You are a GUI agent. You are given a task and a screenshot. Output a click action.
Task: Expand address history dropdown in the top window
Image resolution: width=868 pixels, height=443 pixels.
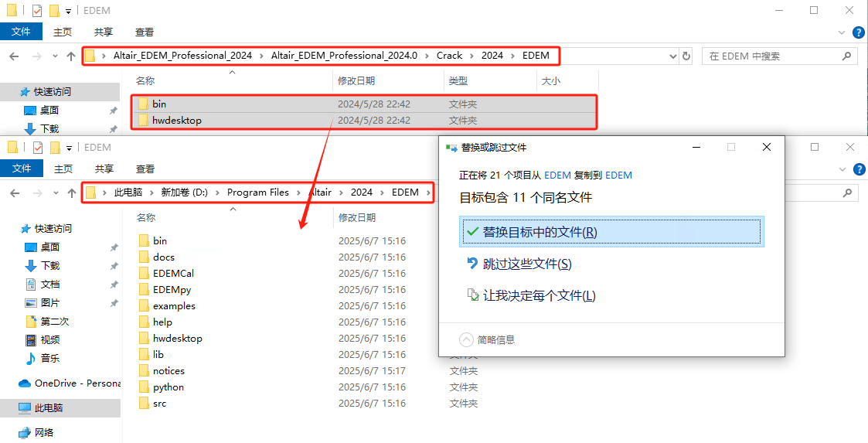coord(673,56)
